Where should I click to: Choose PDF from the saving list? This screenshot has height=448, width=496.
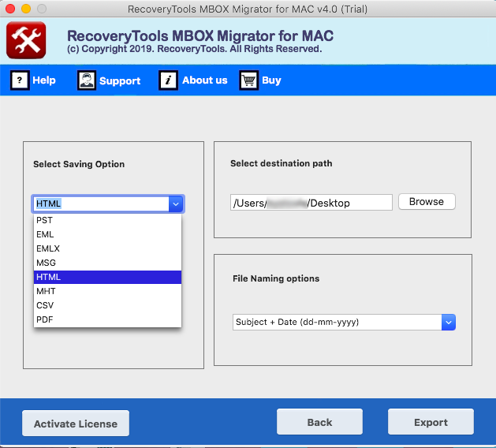pos(107,320)
